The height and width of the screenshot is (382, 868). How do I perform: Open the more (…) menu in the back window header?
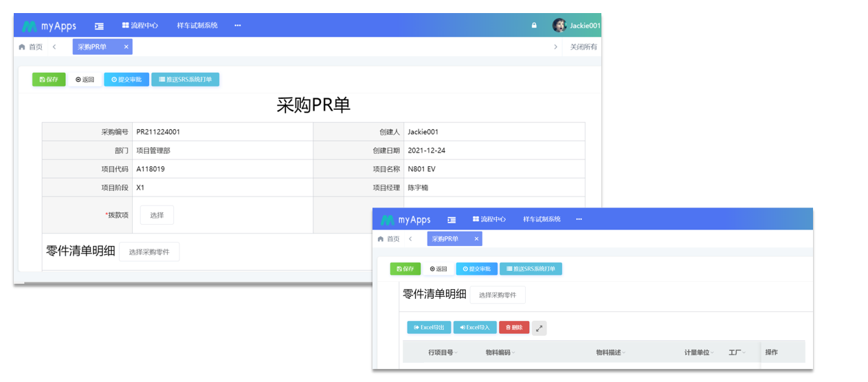pyautogui.click(x=238, y=25)
